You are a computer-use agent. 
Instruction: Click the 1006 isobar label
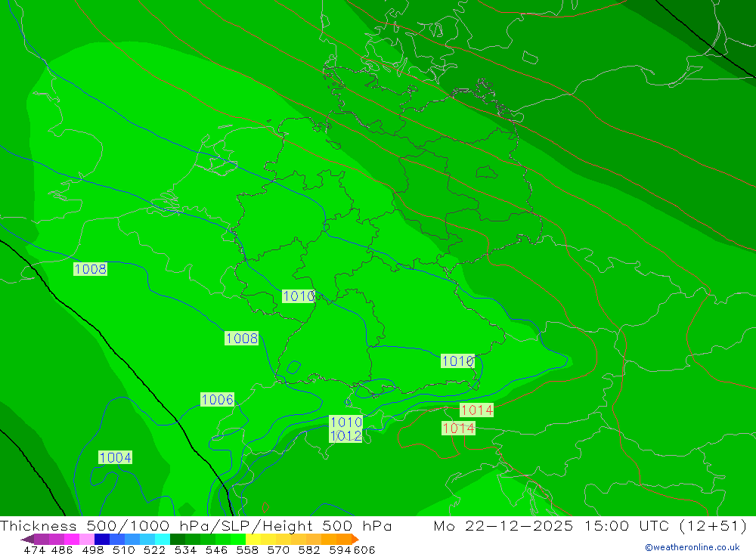(217, 399)
